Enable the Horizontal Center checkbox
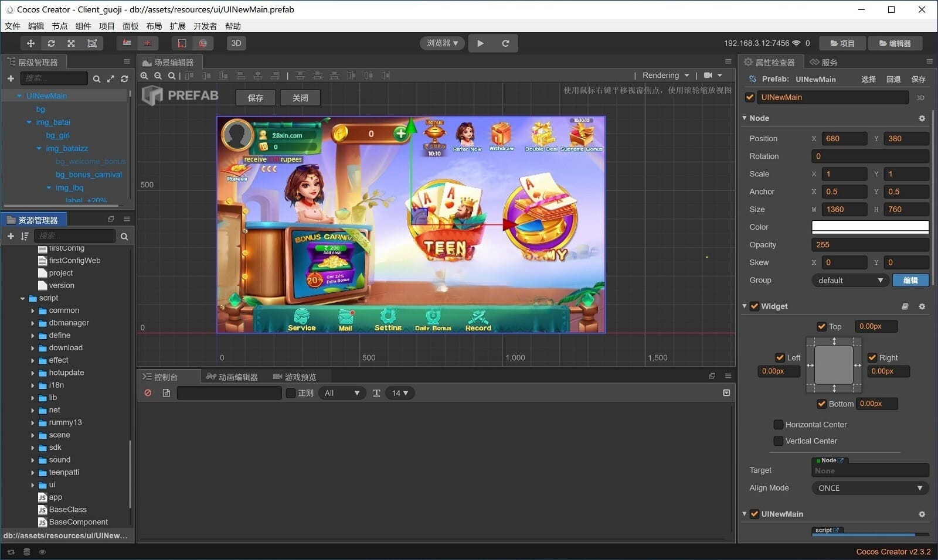Screen dimensions: 938x560 tap(779, 425)
